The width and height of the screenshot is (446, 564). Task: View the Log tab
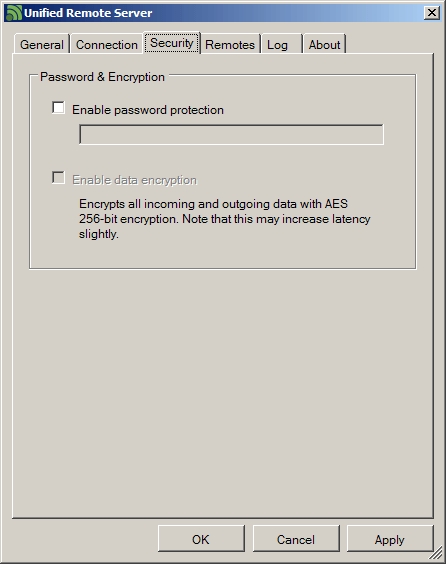point(281,45)
